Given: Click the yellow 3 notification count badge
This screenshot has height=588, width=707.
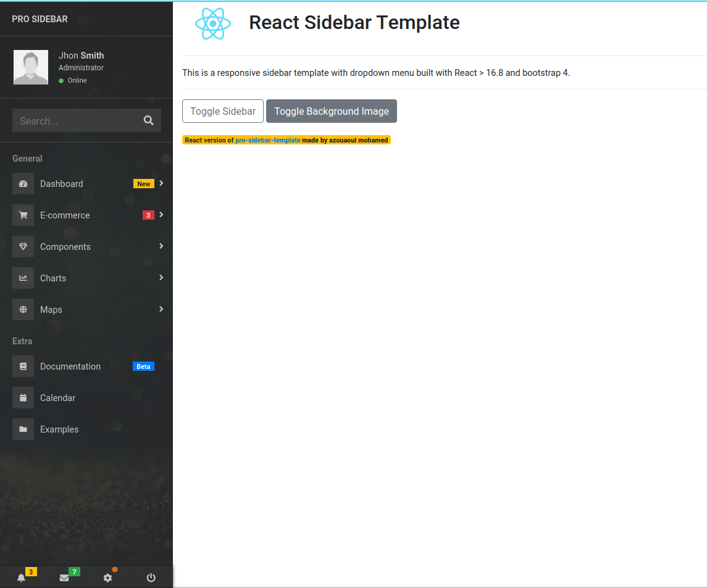Looking at the screenshot, I should (31, 572).
